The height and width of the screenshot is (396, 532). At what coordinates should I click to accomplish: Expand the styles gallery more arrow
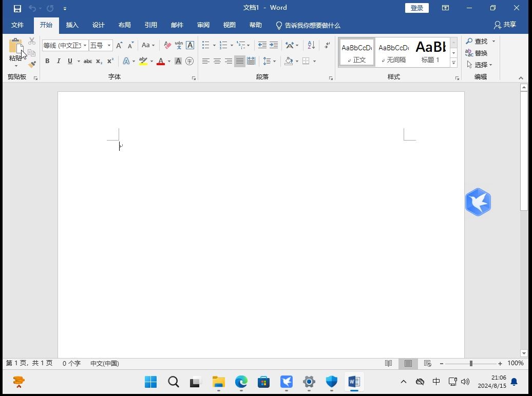453,63
